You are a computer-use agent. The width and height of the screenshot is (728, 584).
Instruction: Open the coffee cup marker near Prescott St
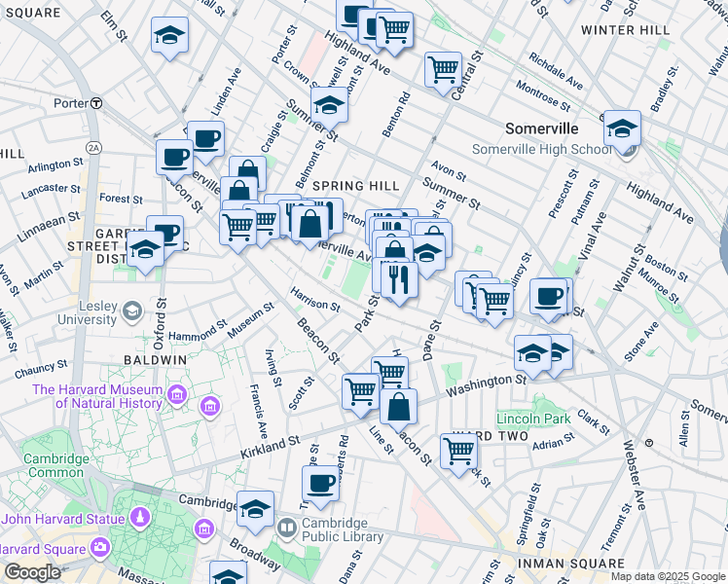pos(549,296)
